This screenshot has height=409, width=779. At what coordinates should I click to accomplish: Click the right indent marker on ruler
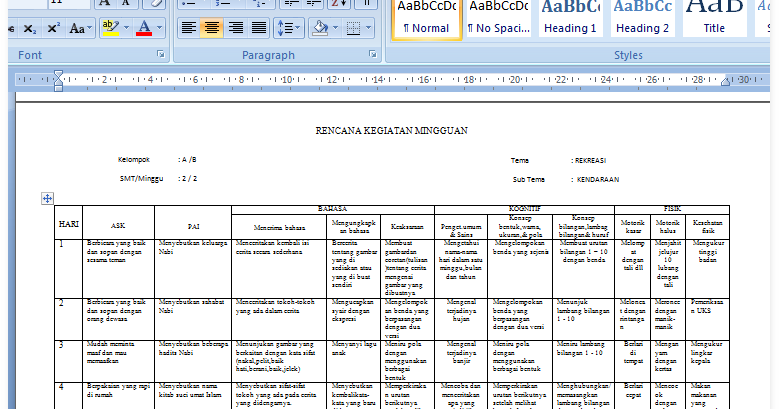pos(725,81)
